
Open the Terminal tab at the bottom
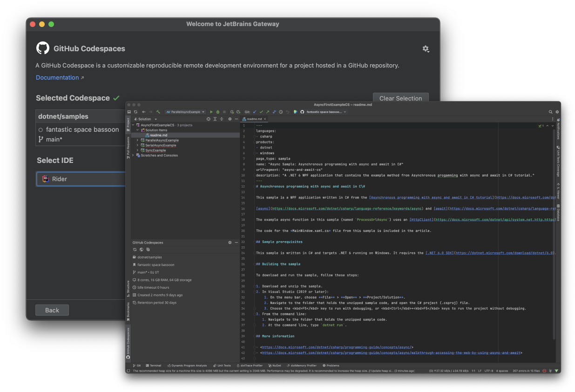point(154,365)
